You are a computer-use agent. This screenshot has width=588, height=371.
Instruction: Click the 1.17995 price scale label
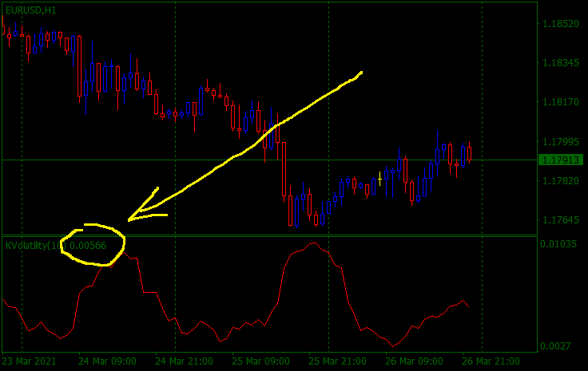point(561,142)
